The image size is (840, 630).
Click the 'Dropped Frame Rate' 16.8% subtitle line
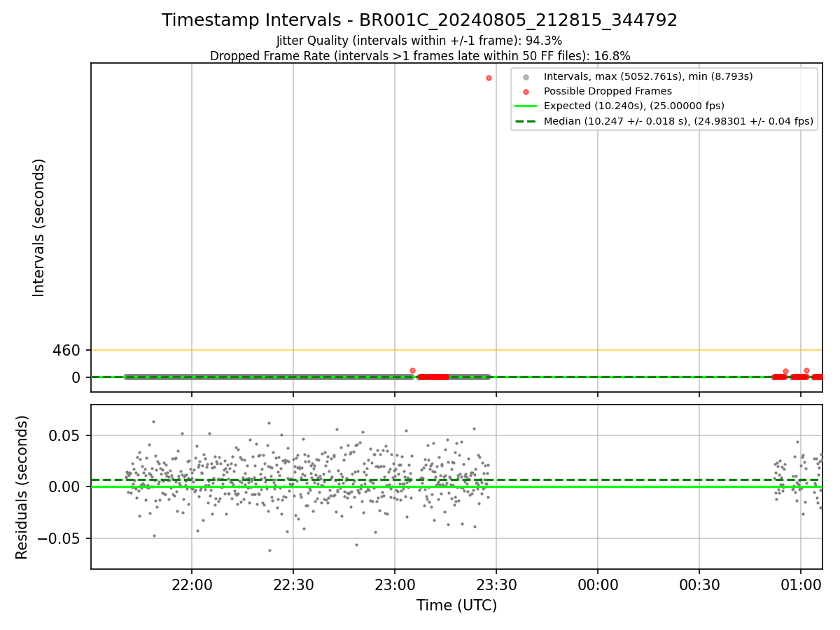point(419,56)
